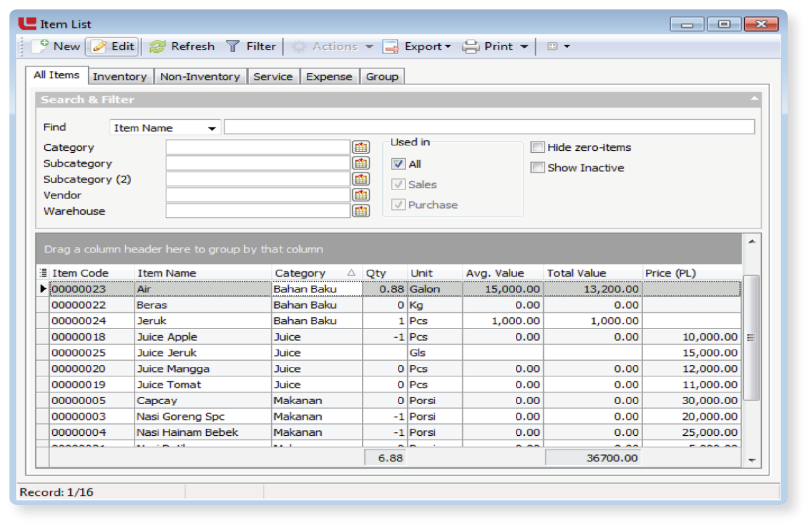Toggle the Sales checkbox
This screenshot has width=812, height=529.
click(x=398, y=184)
